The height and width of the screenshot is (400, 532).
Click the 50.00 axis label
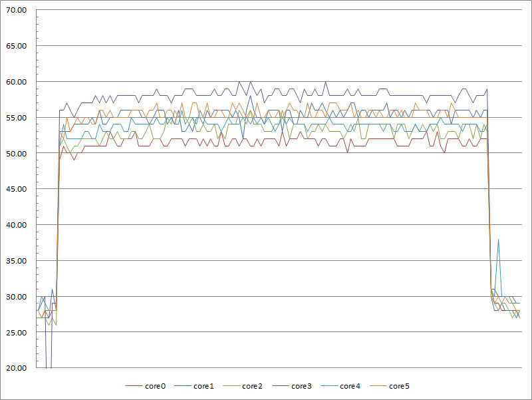pyautogui.click(x=16, y=154)
